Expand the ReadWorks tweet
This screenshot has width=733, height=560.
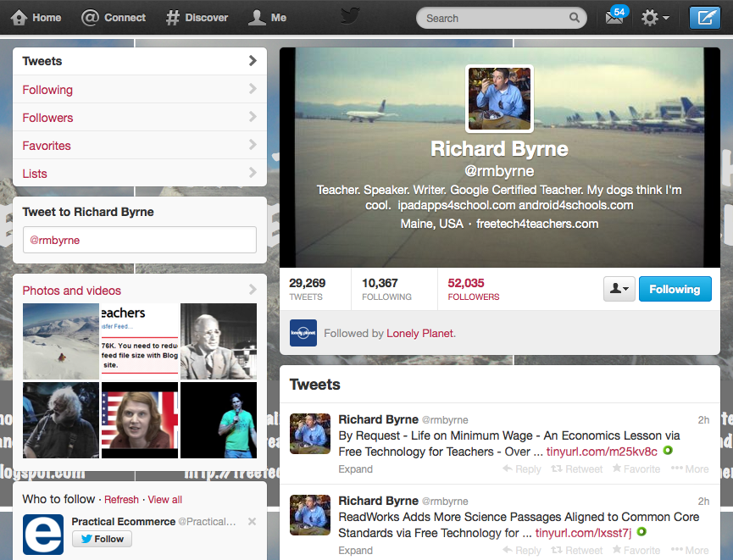[x=355, y=550]
